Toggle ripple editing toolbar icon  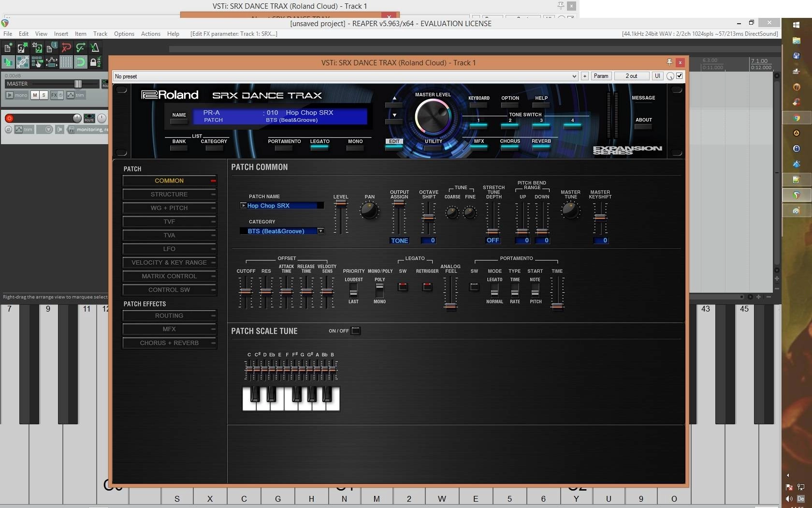click(37, 62)
